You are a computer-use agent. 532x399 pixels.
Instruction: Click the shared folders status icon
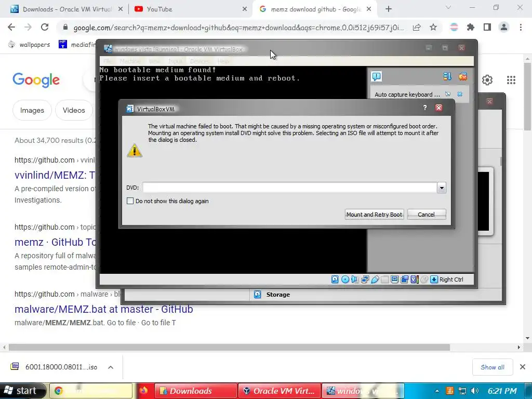coord(385,279)
